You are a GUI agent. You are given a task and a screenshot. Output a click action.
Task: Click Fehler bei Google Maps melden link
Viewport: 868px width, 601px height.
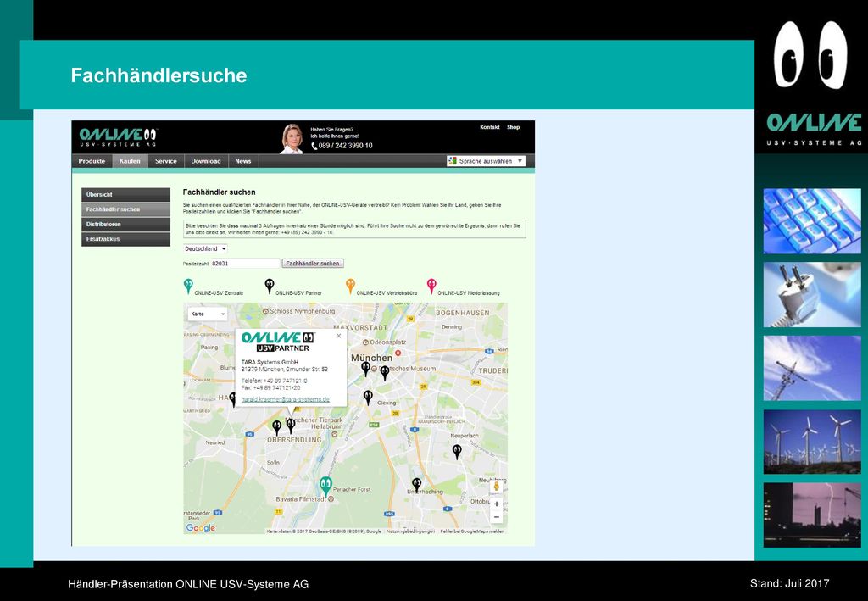(472, 531)
